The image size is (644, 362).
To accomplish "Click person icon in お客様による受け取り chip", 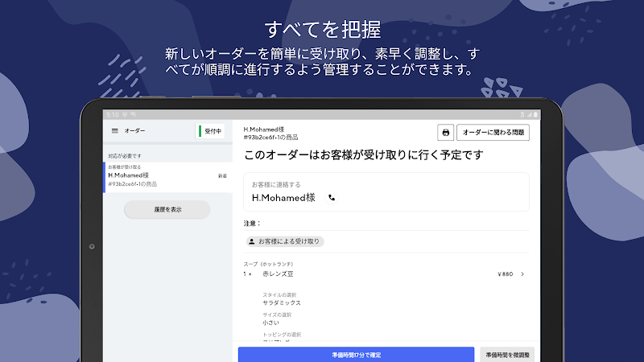I will click(x=252, y=241).
